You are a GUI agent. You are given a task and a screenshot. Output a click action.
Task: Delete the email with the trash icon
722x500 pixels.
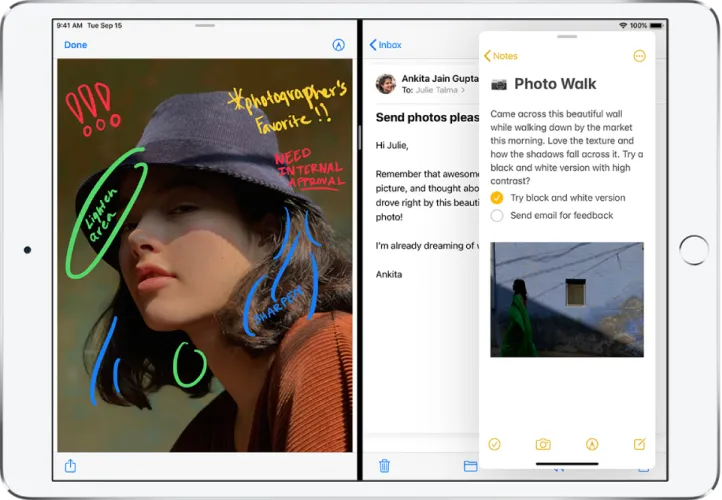(384, 465)
